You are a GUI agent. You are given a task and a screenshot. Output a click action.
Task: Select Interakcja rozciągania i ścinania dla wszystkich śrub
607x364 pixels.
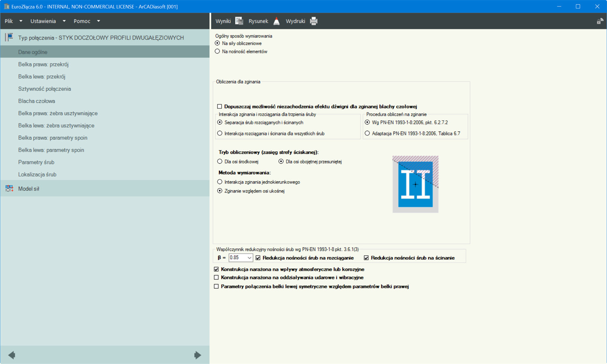(x=220, y=133)
